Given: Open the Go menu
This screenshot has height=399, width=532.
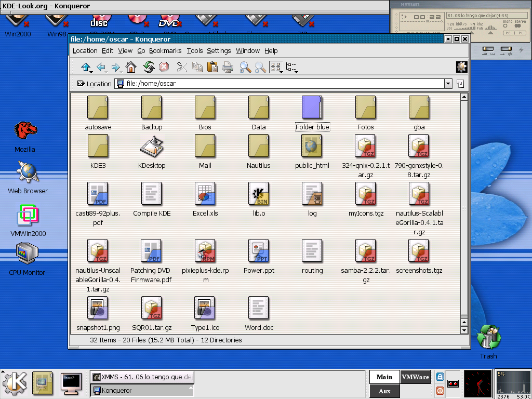Looking at the screenshot, I should click(x=141, y=51).
